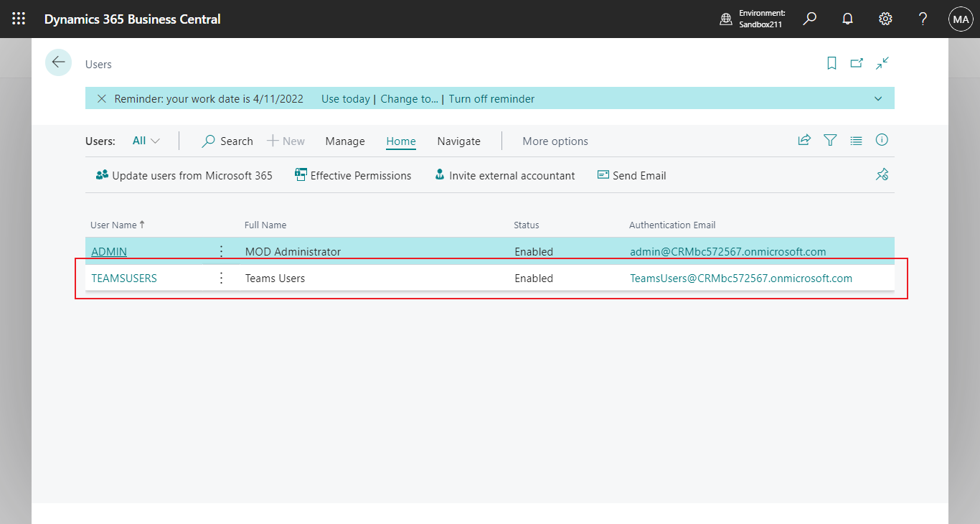The height and width of the screenshot is (524, 980).
Task: Open the Manage menu
Action: point(345,141)
